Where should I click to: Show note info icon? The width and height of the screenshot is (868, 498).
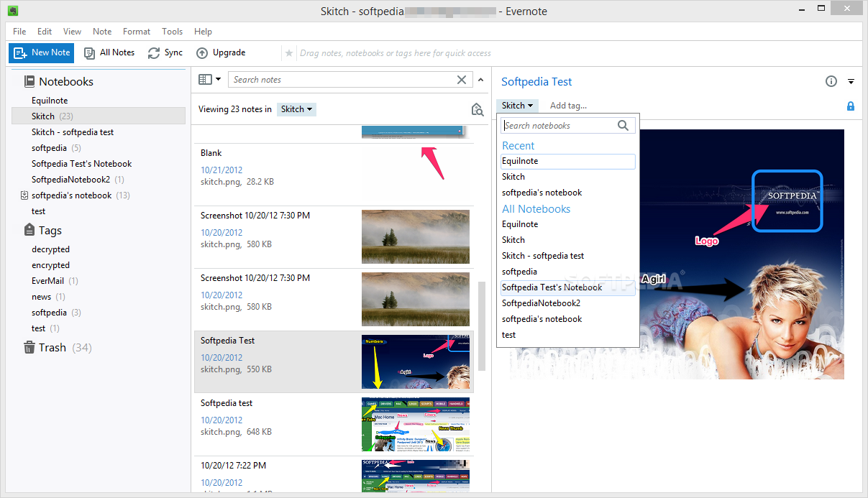point(831,81)
